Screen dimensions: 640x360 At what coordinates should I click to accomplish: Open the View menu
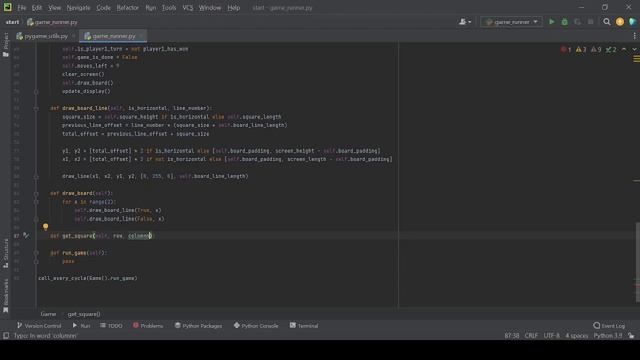54,8
